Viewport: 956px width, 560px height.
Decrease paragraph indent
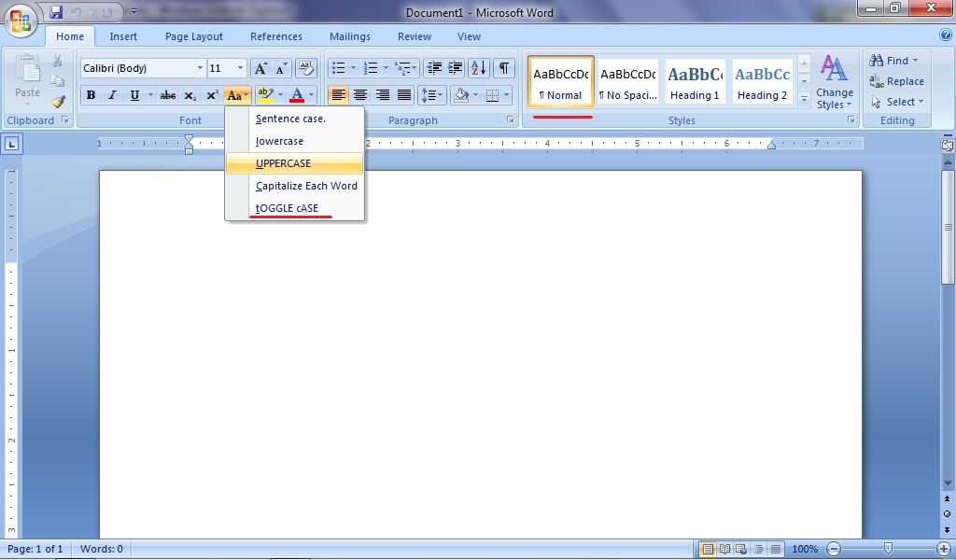[433, 67]
